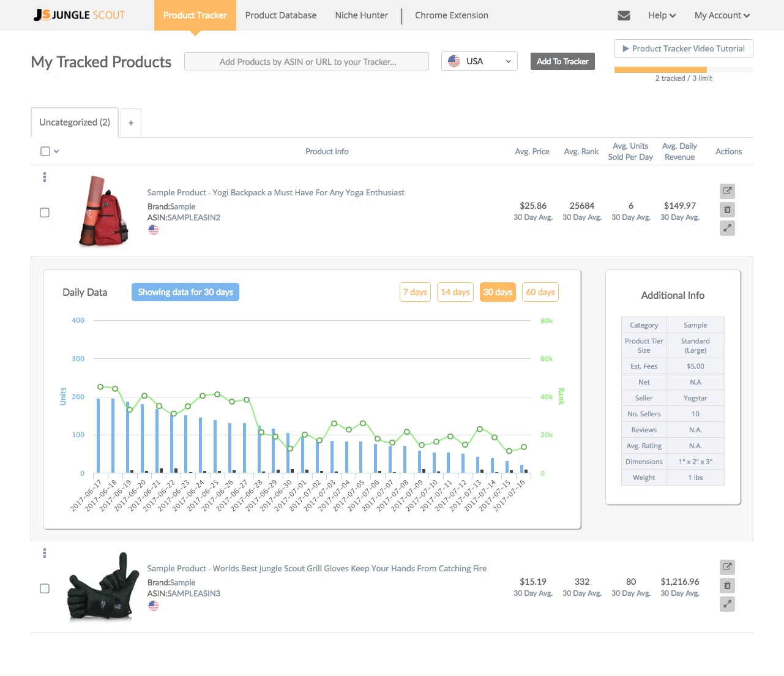Click the tracked products limit progress bar
Viewport: 784px width, 676px height.
tap(684, 70)
